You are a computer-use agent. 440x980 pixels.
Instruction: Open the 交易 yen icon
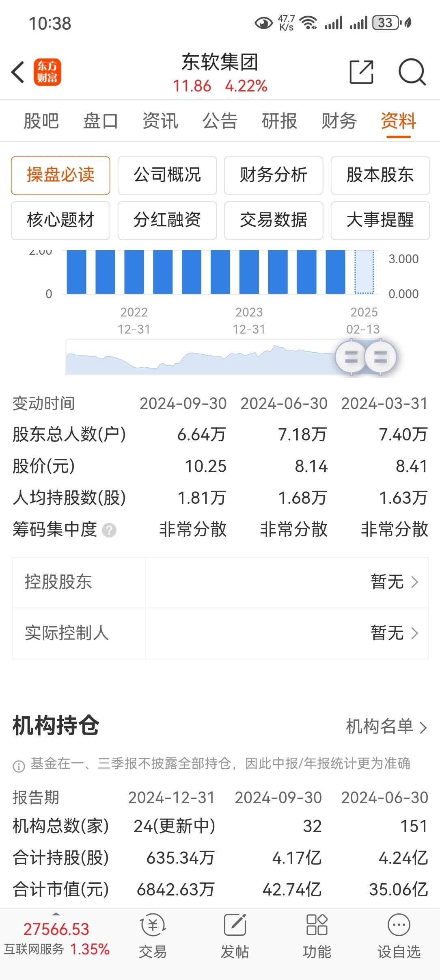pos(153,925)
